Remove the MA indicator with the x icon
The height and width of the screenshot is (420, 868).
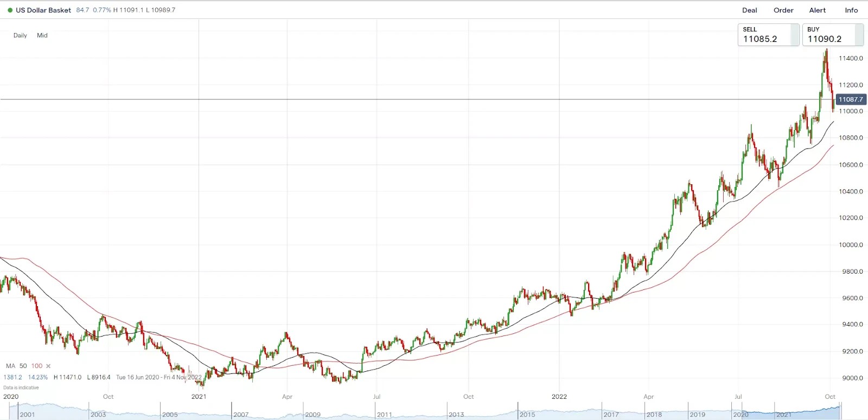point(48,366)
